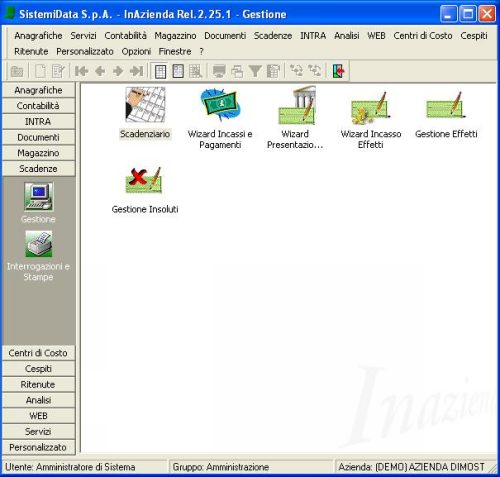Open the Servizi menu in menu bar
This screenshot has height=477, width=500.
[x=83, y=36]
